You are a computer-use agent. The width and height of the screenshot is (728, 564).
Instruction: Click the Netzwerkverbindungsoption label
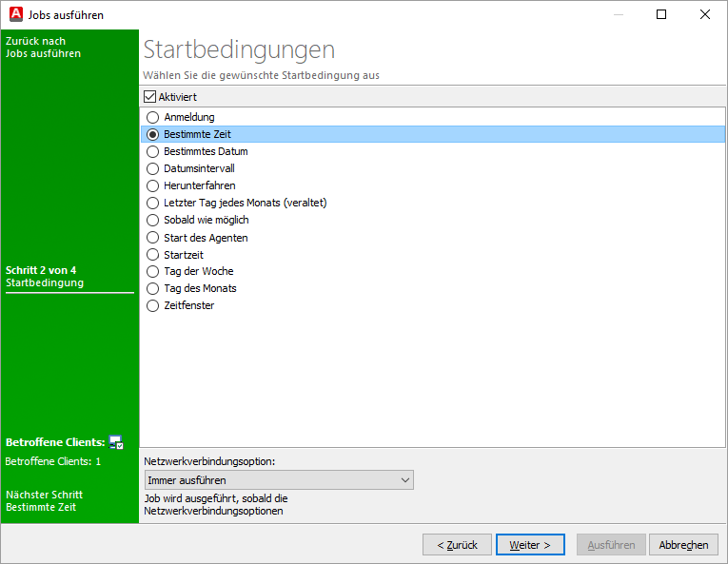click(209, 461)
